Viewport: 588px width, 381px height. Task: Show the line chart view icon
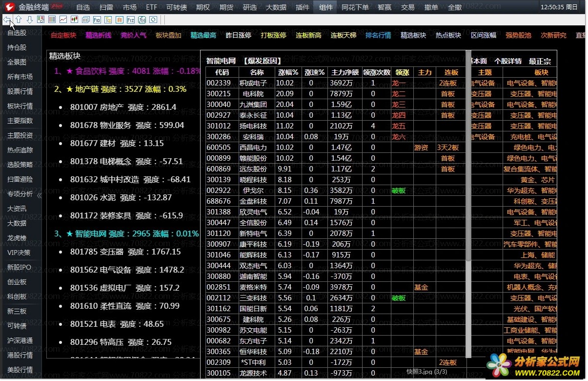63,20
